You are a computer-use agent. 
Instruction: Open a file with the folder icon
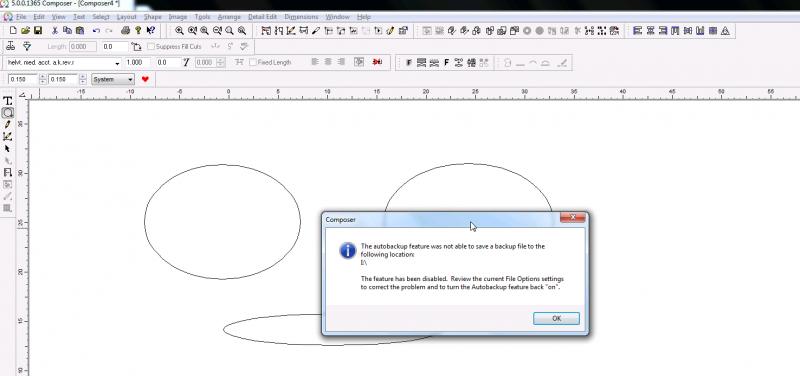[x=26, y=31]
